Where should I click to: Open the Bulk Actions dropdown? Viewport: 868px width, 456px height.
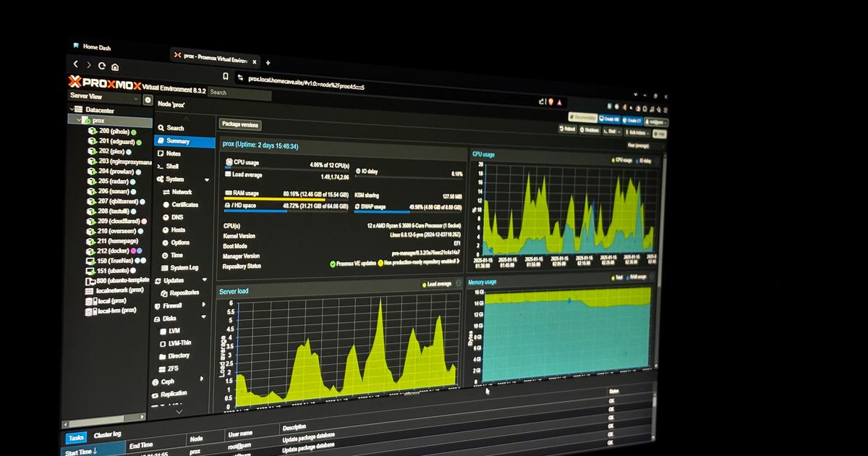tap(638, 133)
